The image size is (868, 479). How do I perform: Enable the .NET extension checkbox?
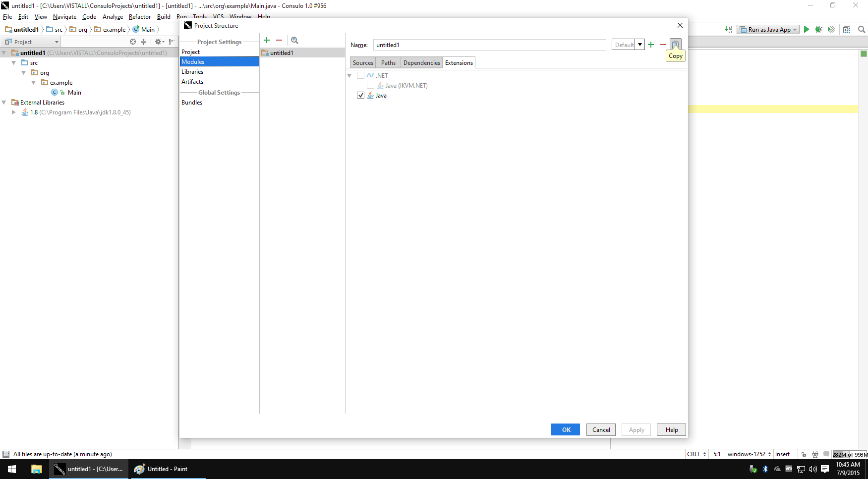pos(360,75)
